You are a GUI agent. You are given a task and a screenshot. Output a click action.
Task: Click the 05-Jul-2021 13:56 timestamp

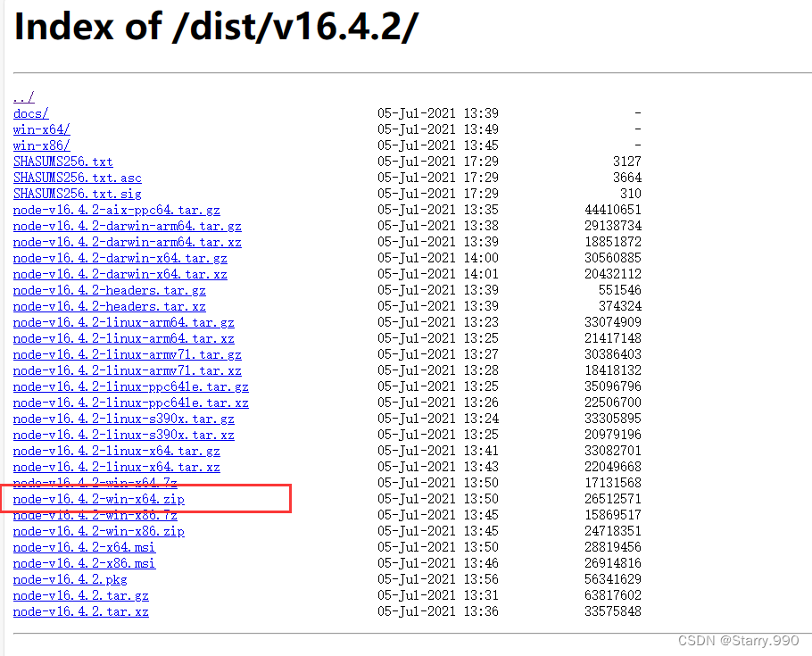(x=438, y=578)
